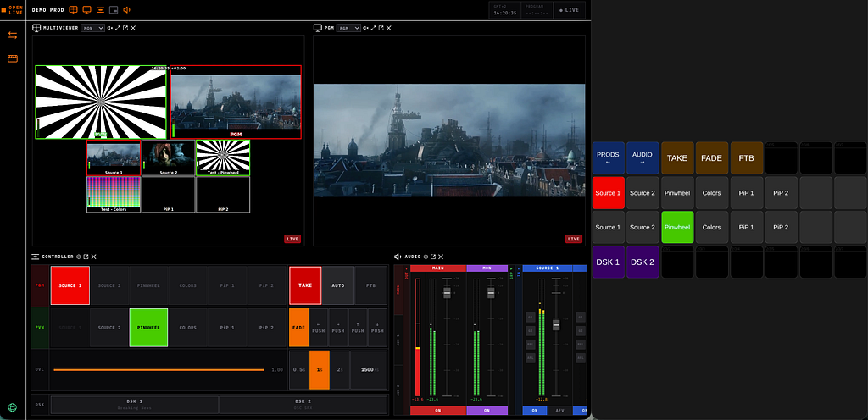Image resolution: width=868 pixels, height=420 pixels.
Task: Go to AUDIO page on right panel
Action: point(643,158)
